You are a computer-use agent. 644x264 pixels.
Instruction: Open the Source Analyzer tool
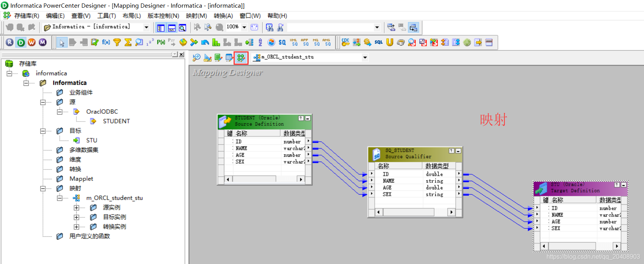coord(196,57)
